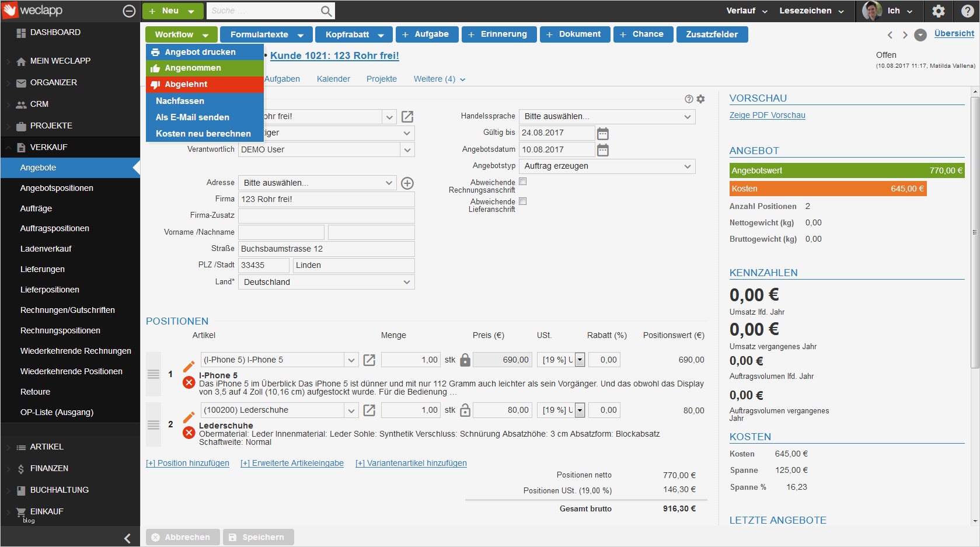The image size is (980, 547).
Task: Click into the Straße input field
Action: pos(326,249)
